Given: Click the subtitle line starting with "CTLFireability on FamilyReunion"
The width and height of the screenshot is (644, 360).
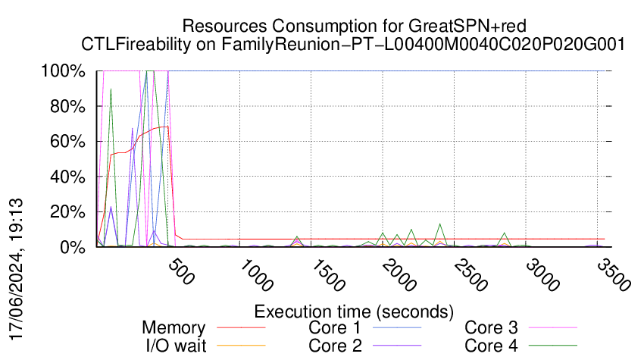Looking at the screenshot, I should point(353,44).
